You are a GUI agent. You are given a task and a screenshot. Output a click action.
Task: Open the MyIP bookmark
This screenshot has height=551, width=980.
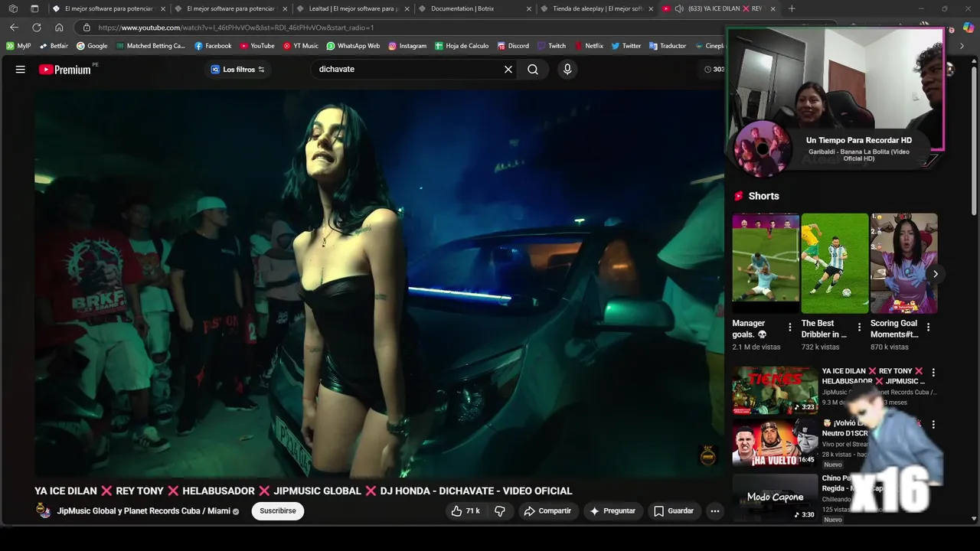tap(18, 46)
